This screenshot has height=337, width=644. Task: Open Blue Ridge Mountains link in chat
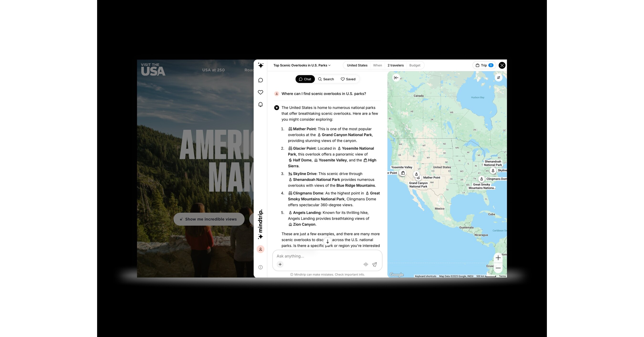[356, 185]
